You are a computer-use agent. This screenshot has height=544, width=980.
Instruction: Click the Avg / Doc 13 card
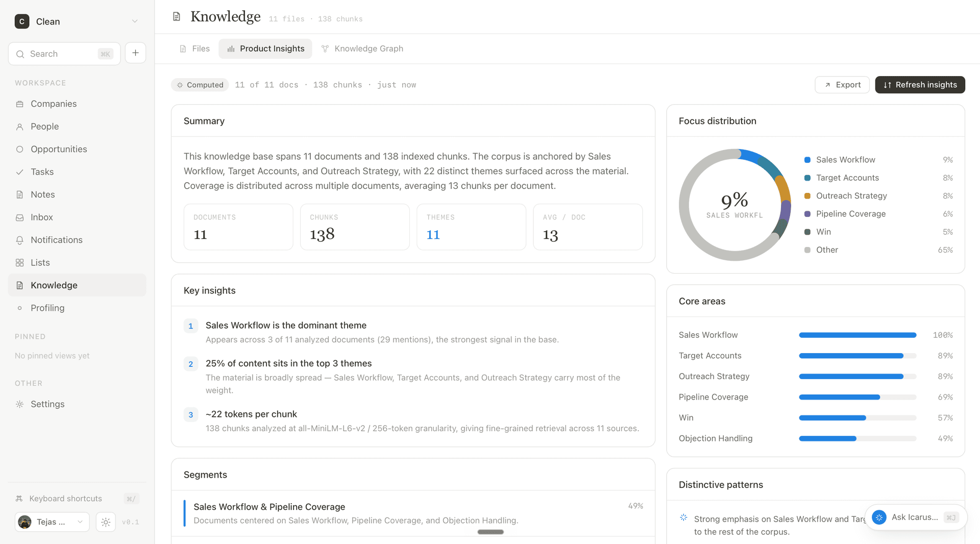(587, 227)
